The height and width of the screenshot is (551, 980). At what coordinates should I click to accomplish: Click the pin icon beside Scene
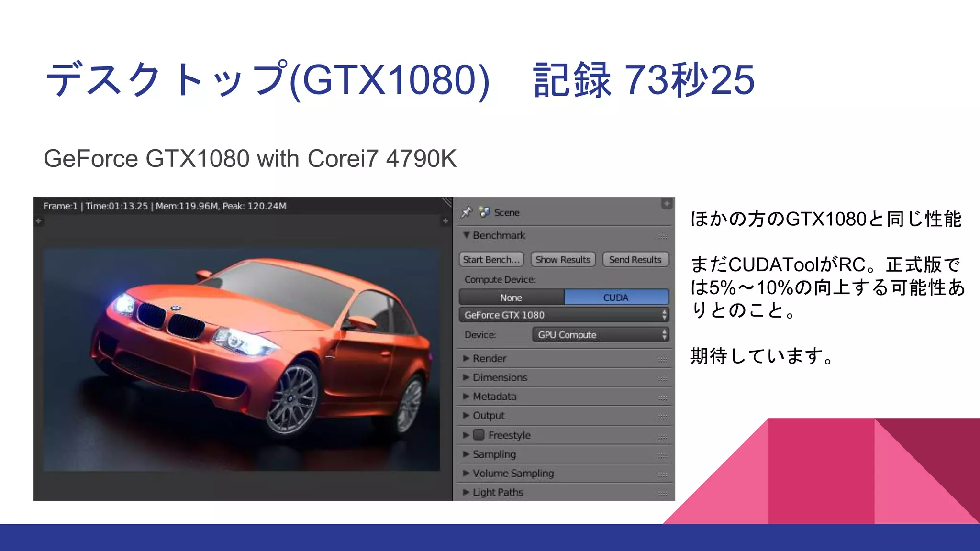coord(467,212)
